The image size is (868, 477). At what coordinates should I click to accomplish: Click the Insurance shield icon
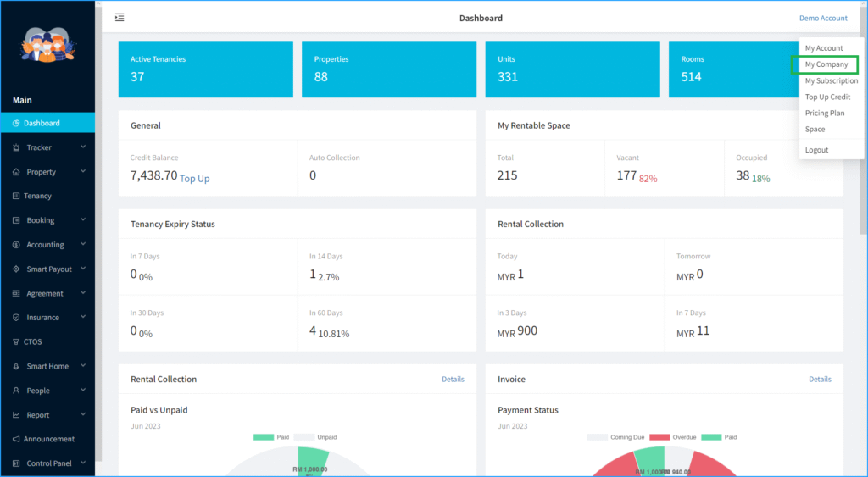point(16,318)
